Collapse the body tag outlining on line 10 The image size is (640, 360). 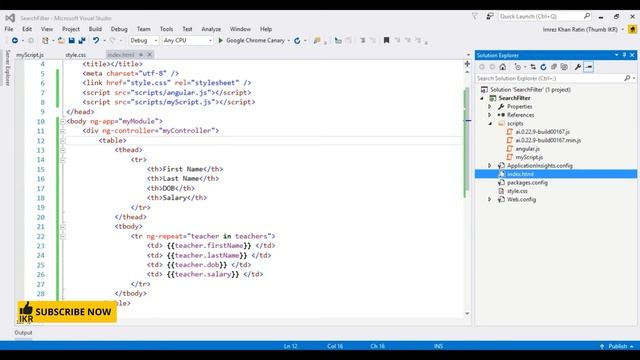[x=62, y=121]
